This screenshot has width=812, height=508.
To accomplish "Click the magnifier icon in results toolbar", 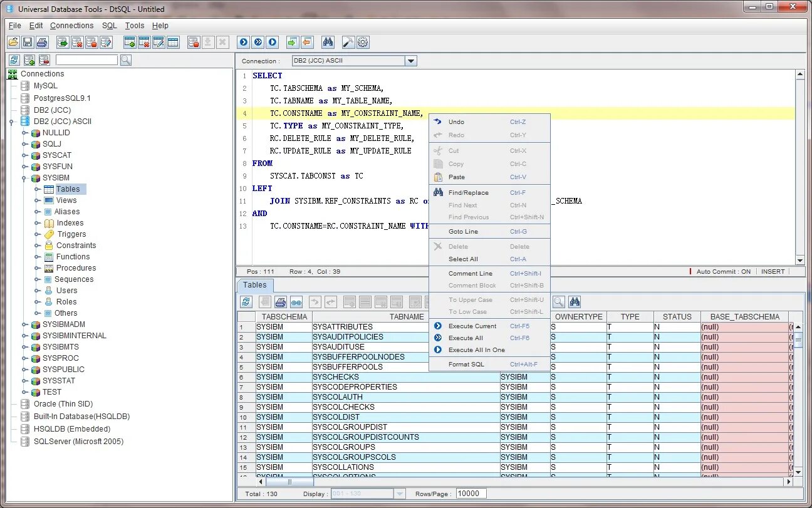I will tap(558, 301).
